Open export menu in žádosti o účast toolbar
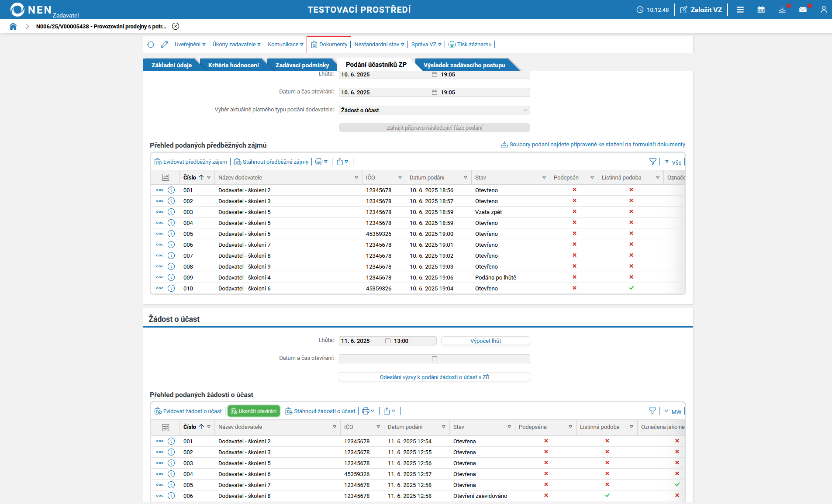The width and height of the screenshot is (832, 504). (390, 411)
